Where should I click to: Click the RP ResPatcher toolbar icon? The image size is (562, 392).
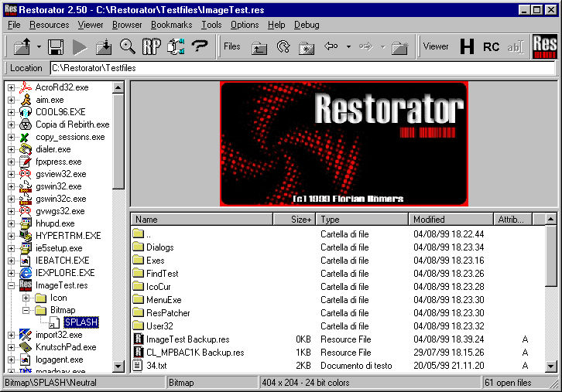point(152,47)
